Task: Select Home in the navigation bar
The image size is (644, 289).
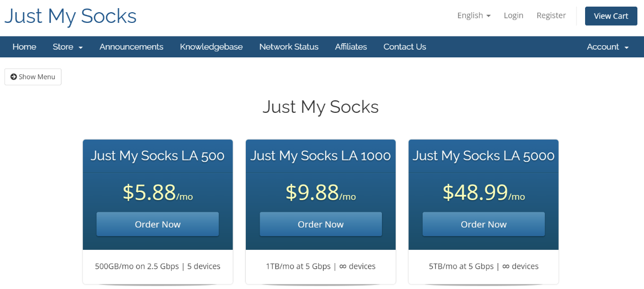Action: (24, 47)
